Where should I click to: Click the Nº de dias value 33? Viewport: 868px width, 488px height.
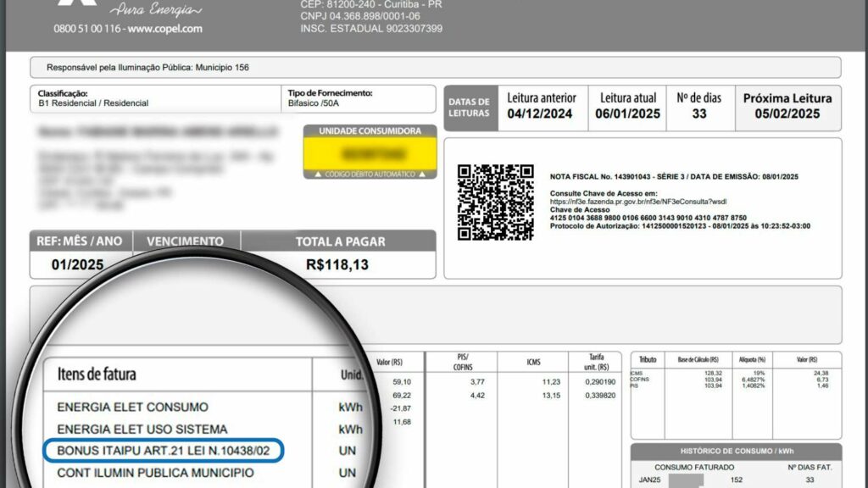[x=699, y=114]
